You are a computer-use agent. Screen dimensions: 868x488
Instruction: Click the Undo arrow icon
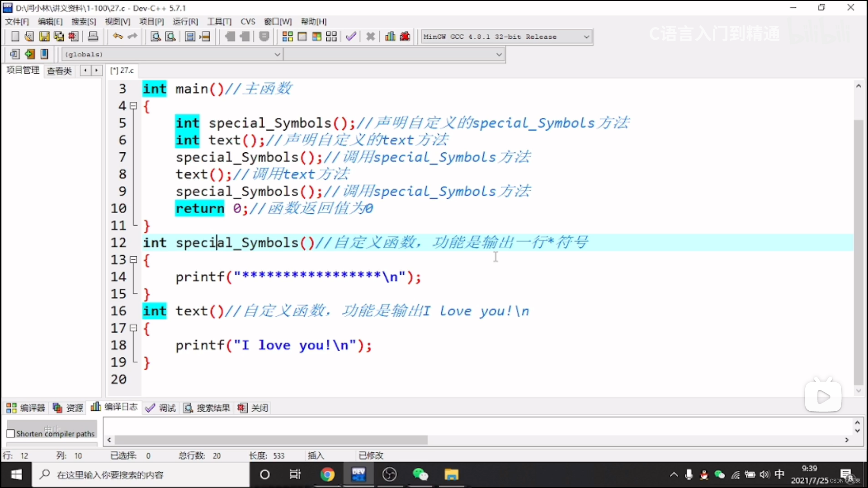tap(118, 37)
